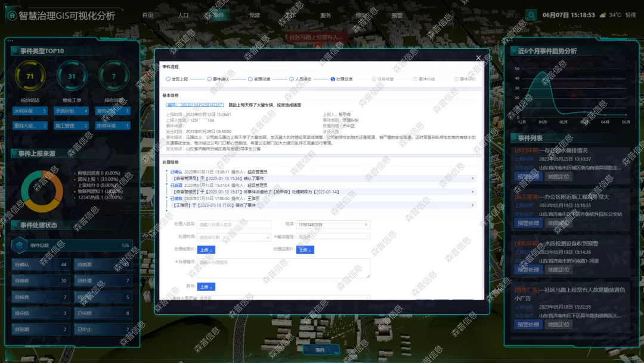Collapse the bottom 事件 panel toggle
The height and width of the screenshot is (363, 644).
pos(321,350)
